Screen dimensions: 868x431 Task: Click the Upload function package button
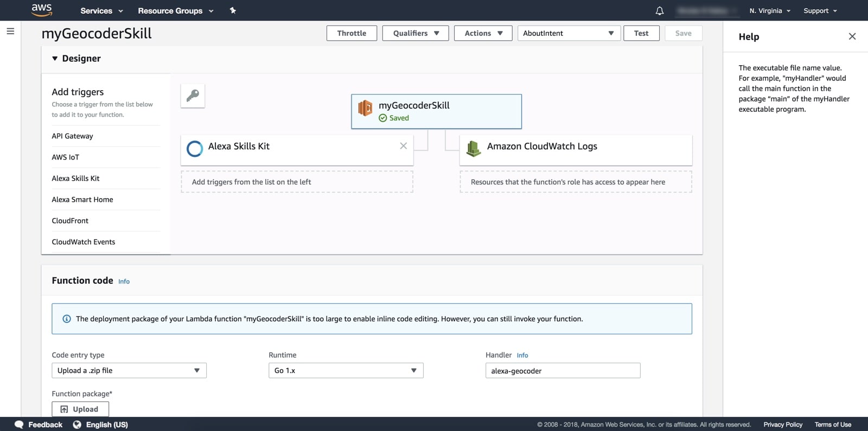tap(80, 409)
